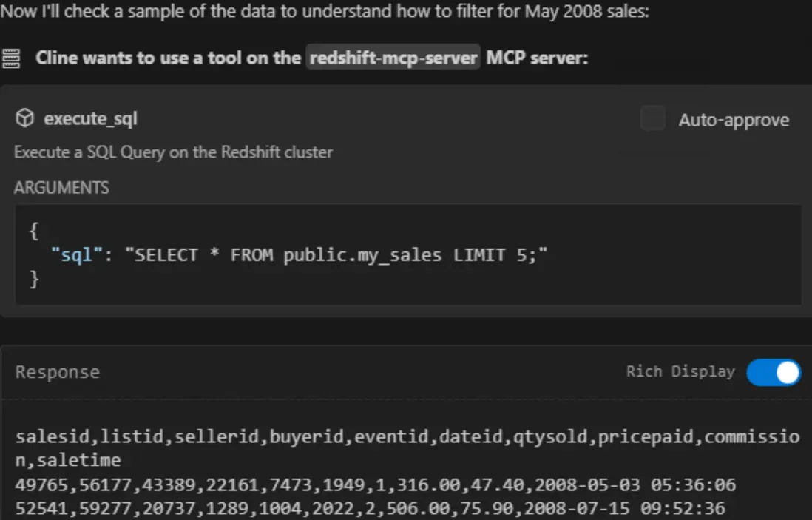
Task: Click the ARGUMENTS section label
Action: 61,187
